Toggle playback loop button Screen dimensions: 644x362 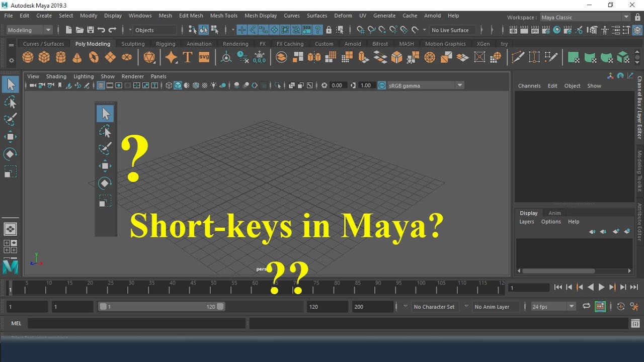[587, 307]
